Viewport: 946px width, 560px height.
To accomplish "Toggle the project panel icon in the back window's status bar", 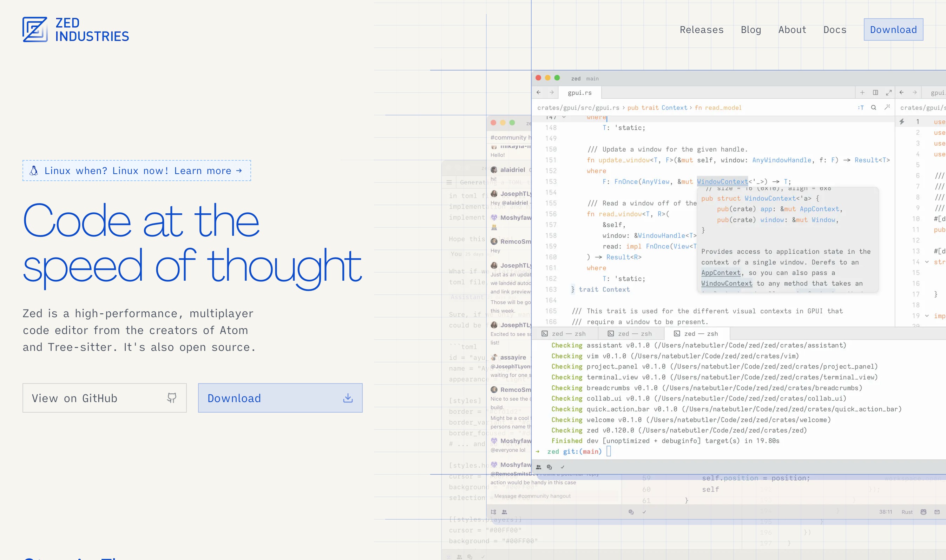I will pos(493,512).
